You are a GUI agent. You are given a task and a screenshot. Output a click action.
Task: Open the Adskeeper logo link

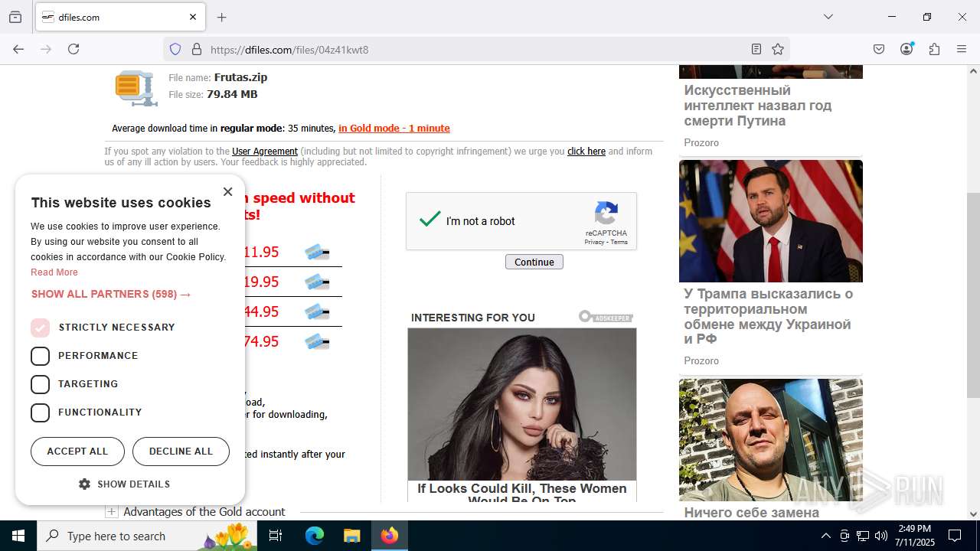point(606,317)
